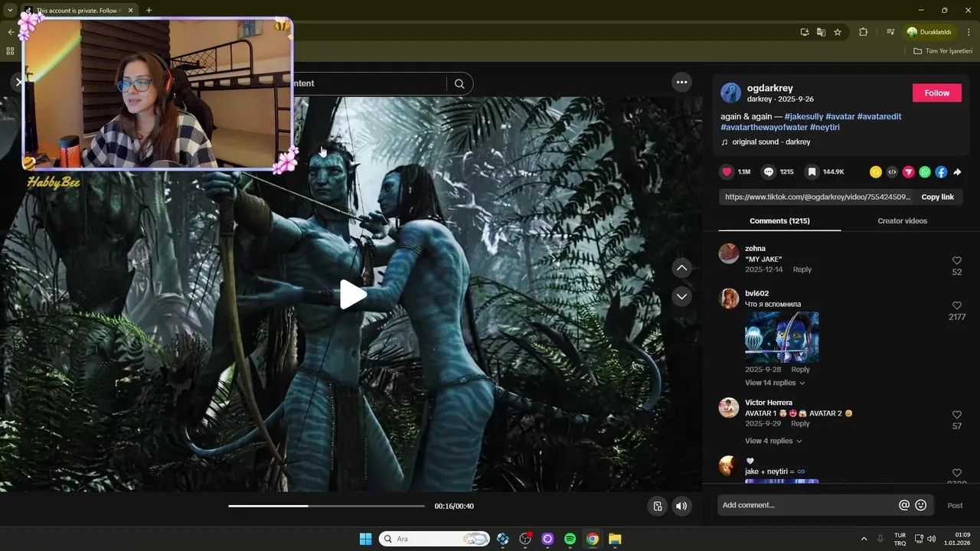The width and height of the screenshot is (980, 551).
Task: Open the taskbar volume control
Action: [x=932, y=539]
